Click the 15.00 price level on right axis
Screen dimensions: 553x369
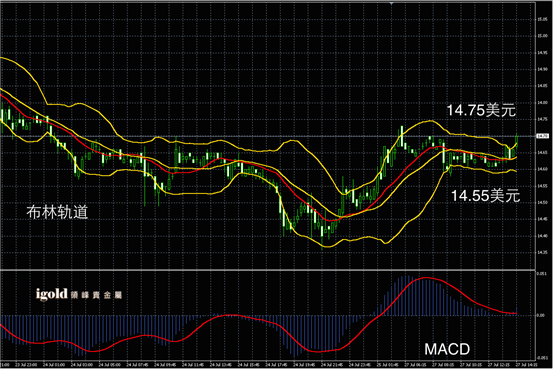(x=542, y=36)
